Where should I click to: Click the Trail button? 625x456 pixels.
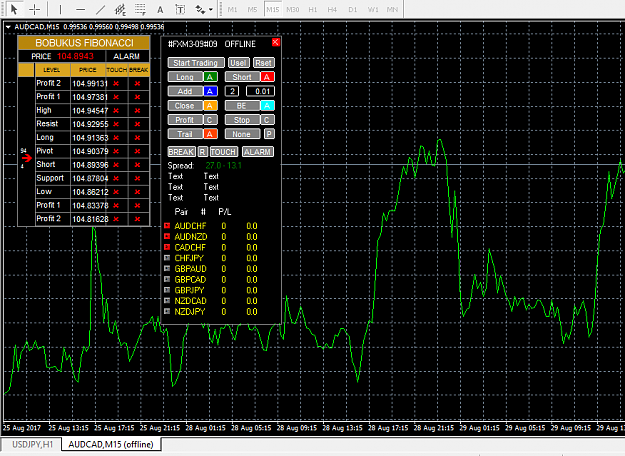click(185, 134)
